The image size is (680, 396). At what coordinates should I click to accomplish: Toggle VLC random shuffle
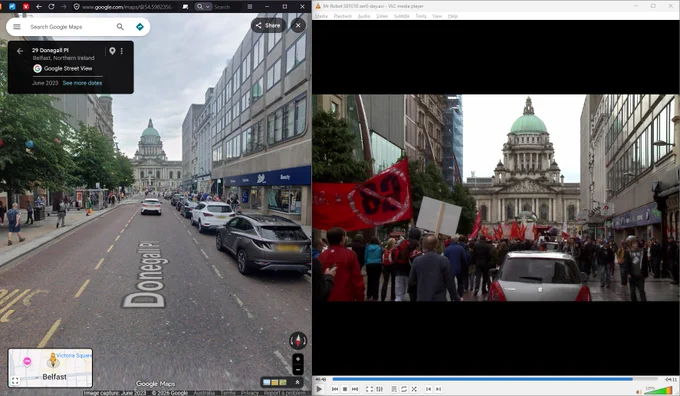click(x=414, y=389)
